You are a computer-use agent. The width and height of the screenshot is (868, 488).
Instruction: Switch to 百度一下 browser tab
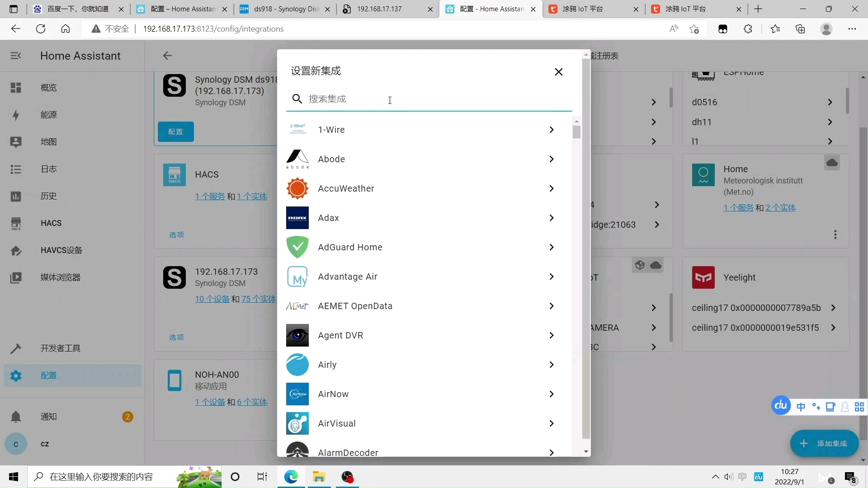[x=79, y=9]
